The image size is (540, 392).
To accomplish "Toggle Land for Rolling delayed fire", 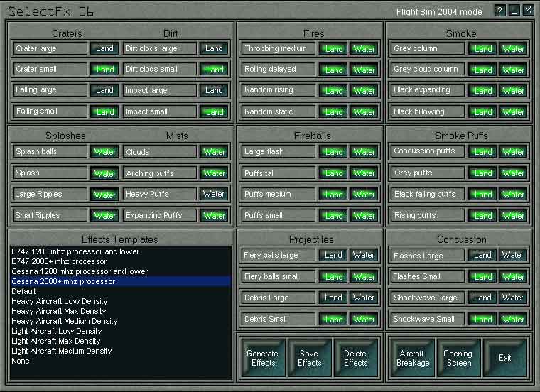I will pos(333,70).
